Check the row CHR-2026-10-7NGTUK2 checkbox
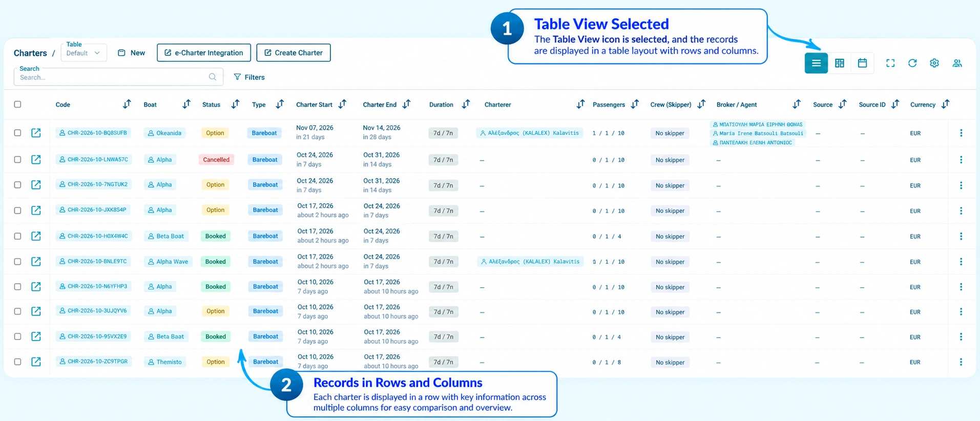This screenshot has width=980, height=421. 17,185
